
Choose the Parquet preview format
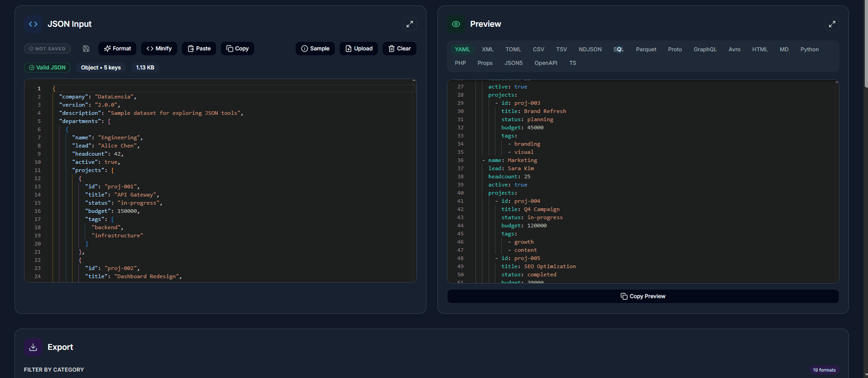tap(646, 49)
